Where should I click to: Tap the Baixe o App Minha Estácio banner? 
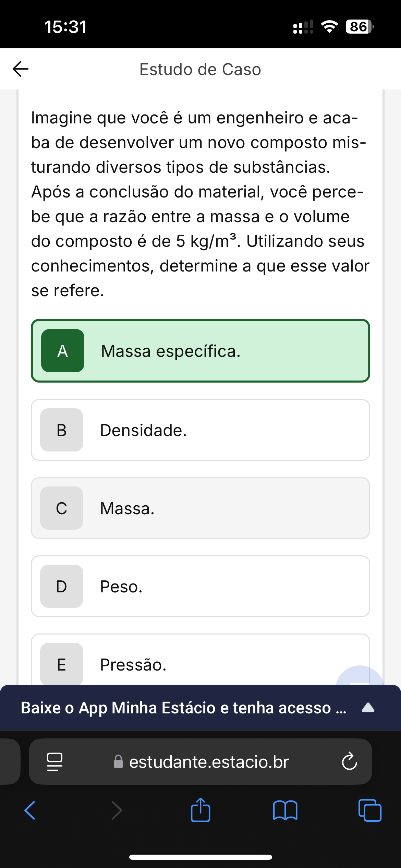[183, 708]
